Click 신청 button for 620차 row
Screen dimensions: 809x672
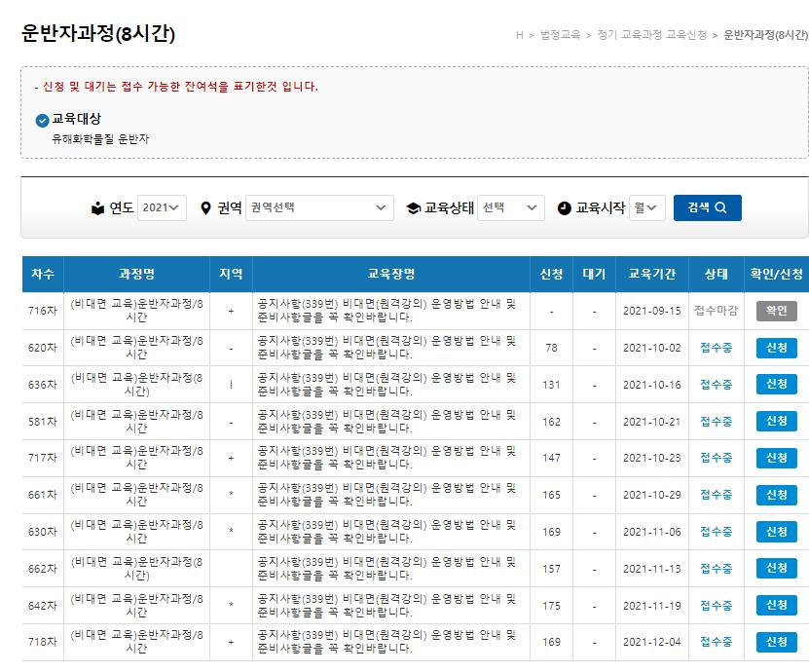[x=777, y=348]
